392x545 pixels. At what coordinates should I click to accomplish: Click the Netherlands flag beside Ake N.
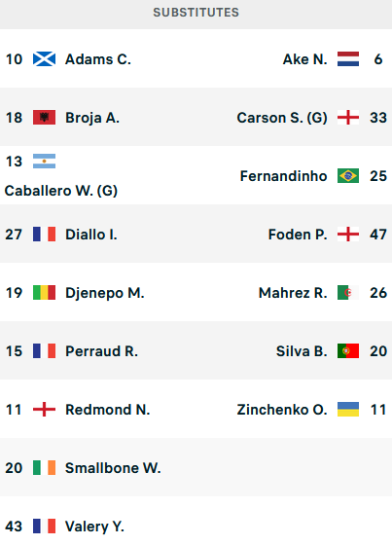coord(348,59)
